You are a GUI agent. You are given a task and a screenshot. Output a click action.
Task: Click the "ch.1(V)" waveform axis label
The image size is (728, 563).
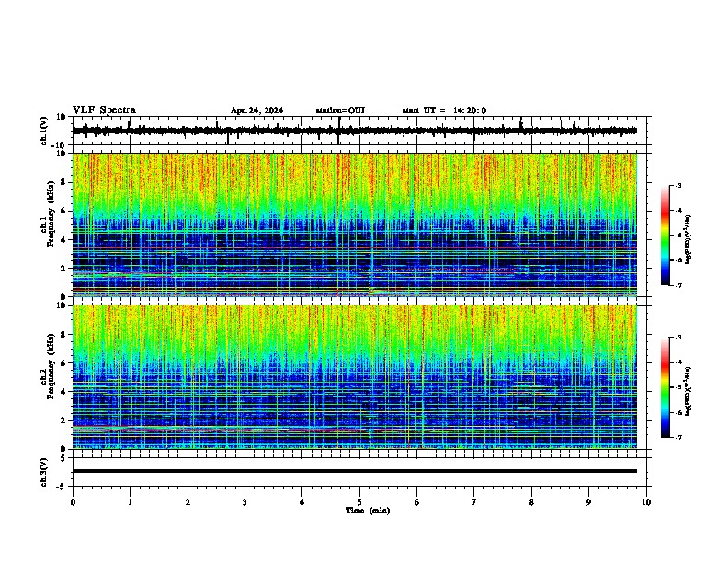coord(44,131)
